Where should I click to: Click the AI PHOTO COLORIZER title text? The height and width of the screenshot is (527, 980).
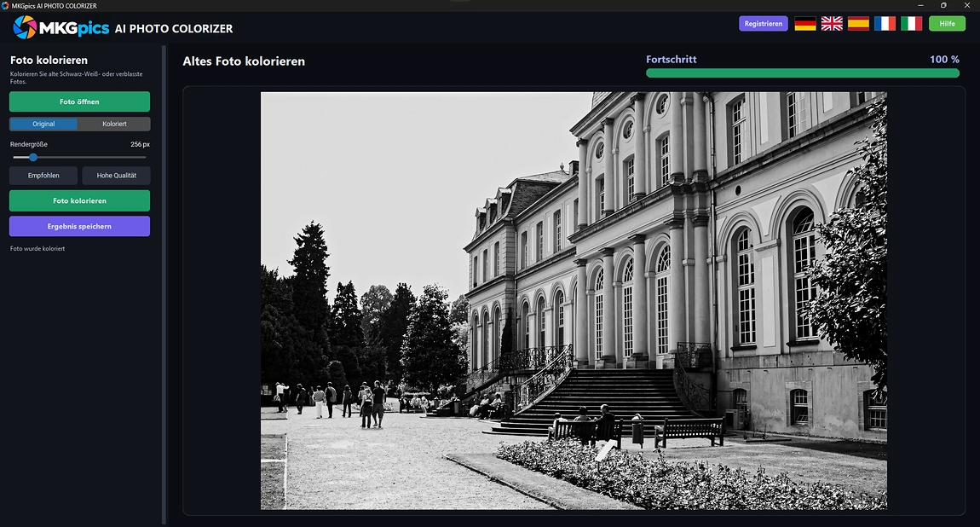tap(174, 29)
